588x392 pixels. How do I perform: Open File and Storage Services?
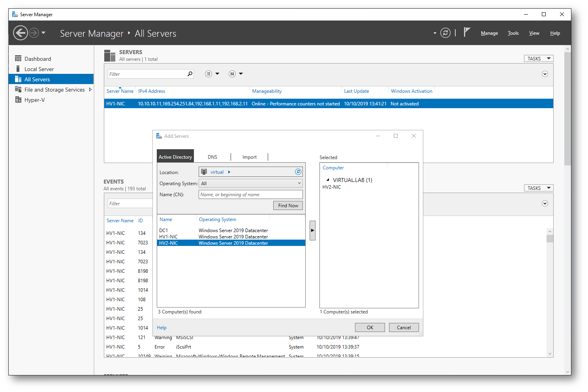click(54, 90)
